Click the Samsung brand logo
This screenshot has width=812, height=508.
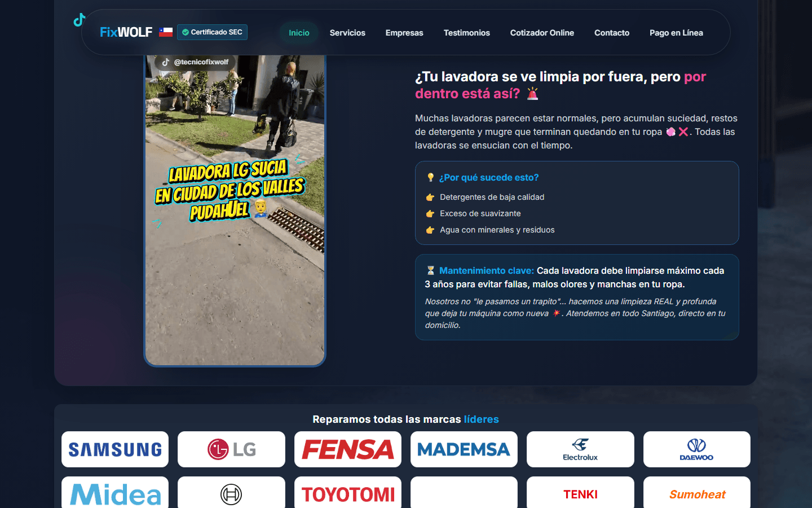[x=115, y=449]
